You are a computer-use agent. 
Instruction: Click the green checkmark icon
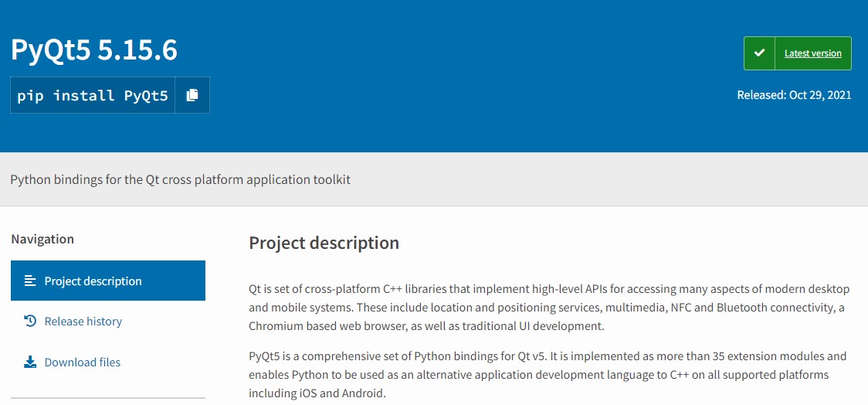click(x=760, y=53)
